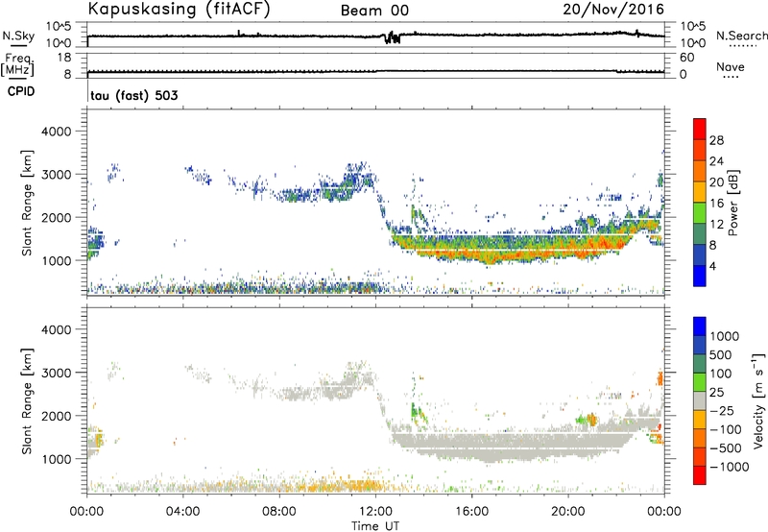The image size is (768, 532).
Task: Click the Slant Range label of velocity panel
Action: (x=28, y=401)
